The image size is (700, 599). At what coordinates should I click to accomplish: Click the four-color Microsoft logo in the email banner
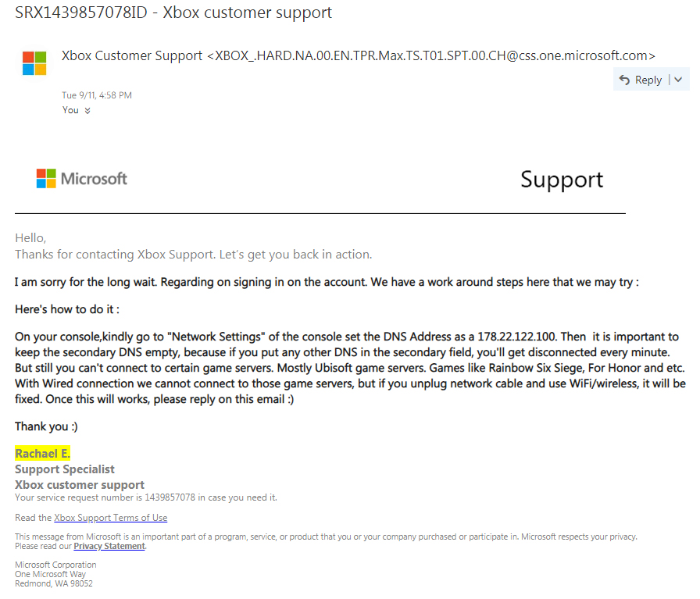point(46,179)
